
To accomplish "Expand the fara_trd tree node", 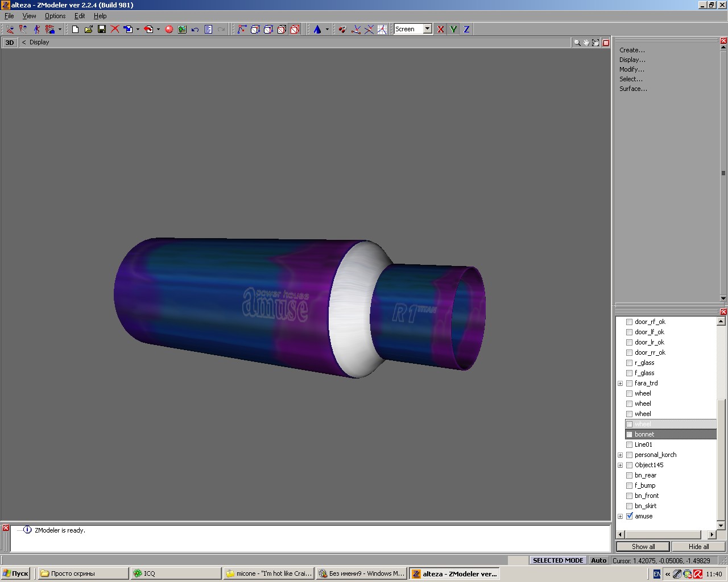I will tap(620, 383).
